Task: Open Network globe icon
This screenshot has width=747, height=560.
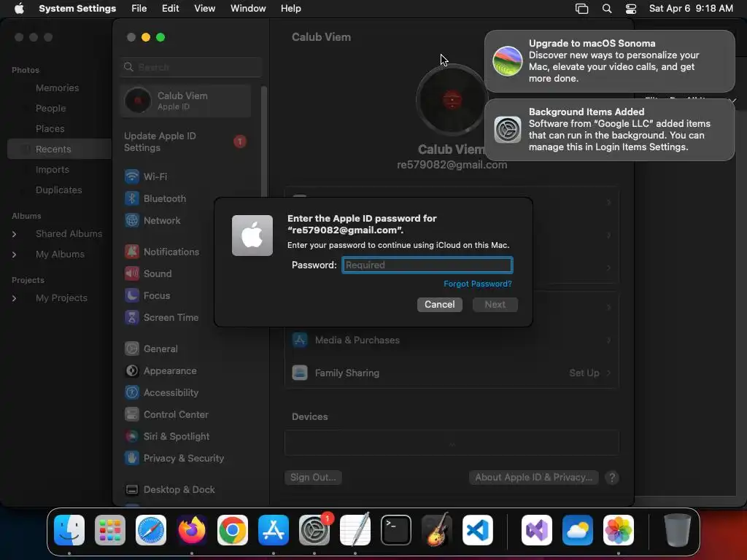Action: (131, 220)
